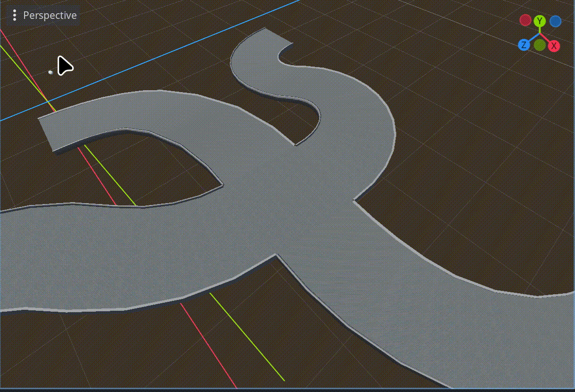
Task: Click the three-dot viewport options icon
Action: pyautogui.click(x=15, y=16)
